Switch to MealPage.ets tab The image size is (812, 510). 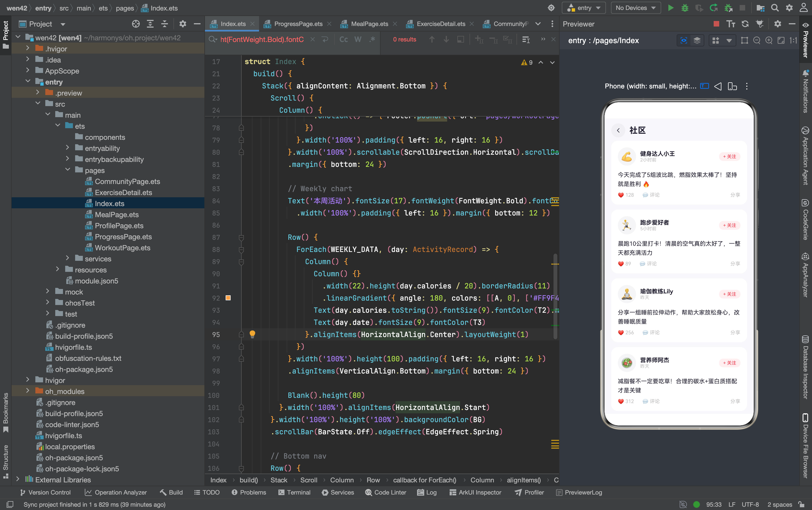coord(369,23)
